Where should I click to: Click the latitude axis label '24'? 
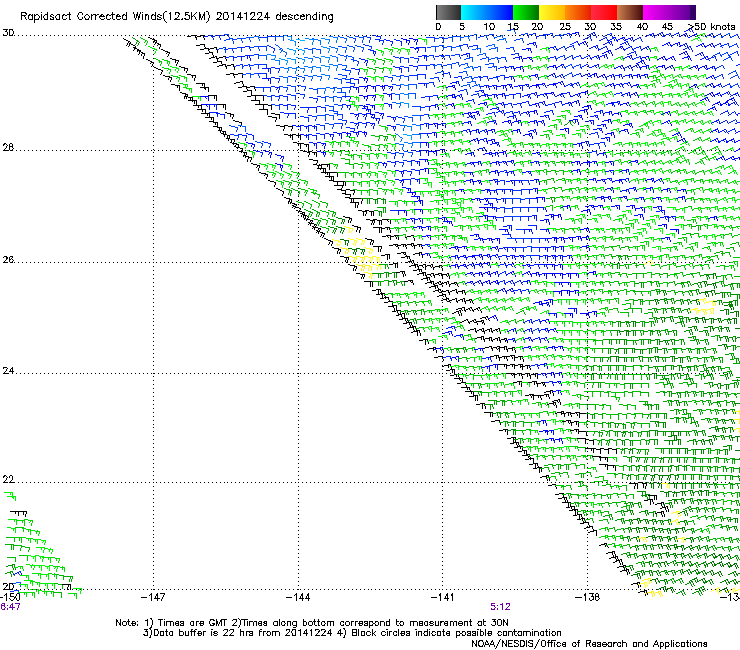8,371
